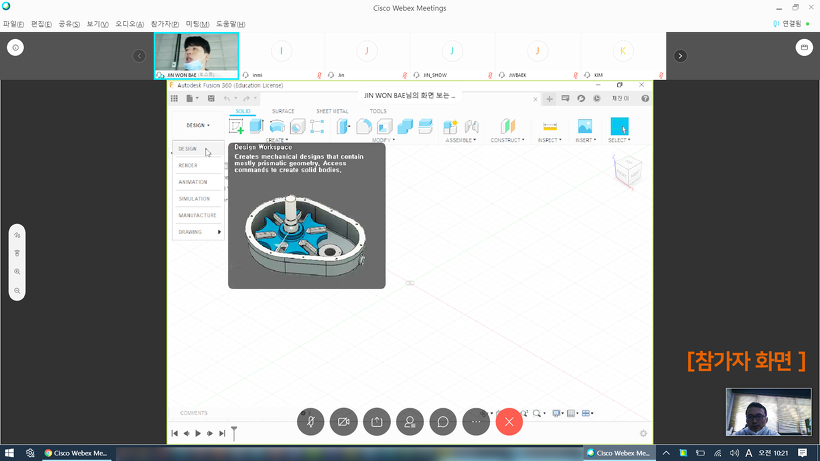
Task: Open the 파일(F) menu
Action: pyautogui.click(x=14, y=24)
